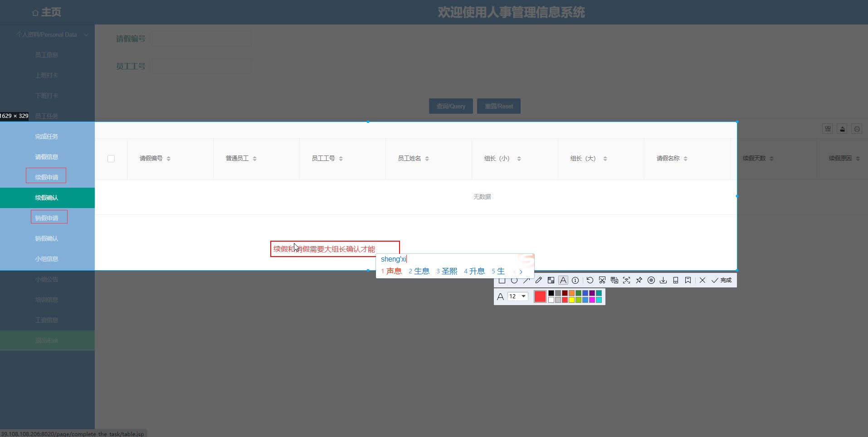Select the arrow drawing tool
The height and width of the screenshot is (437, 868).
527,280
